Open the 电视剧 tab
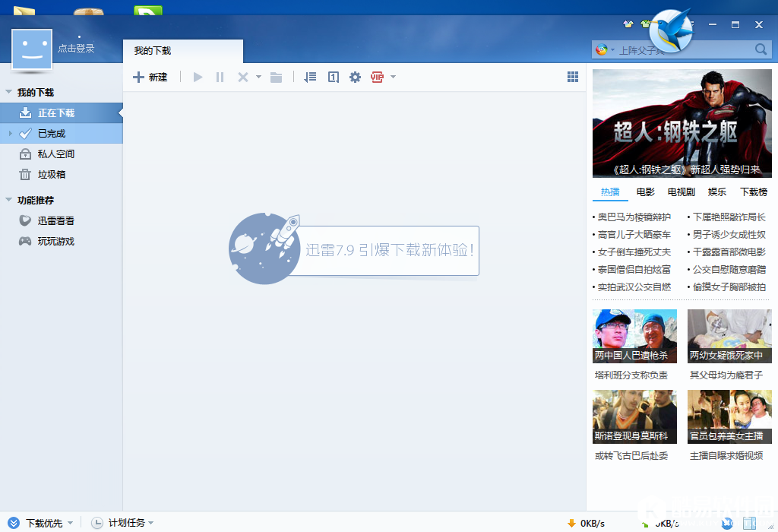 click(681, 192)
